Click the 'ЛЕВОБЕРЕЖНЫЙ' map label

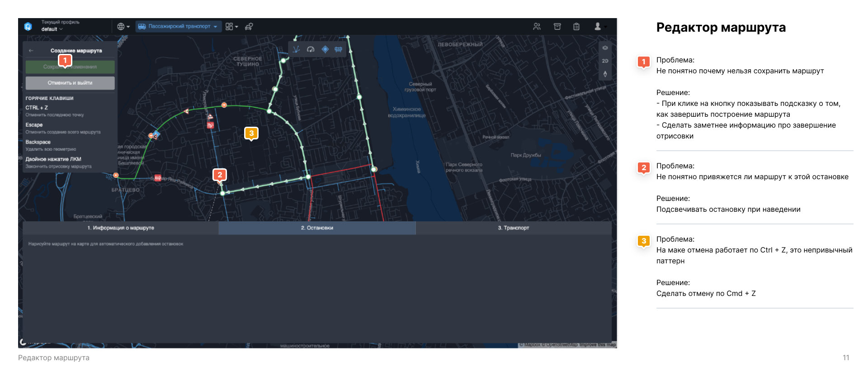tap(460, 45)
